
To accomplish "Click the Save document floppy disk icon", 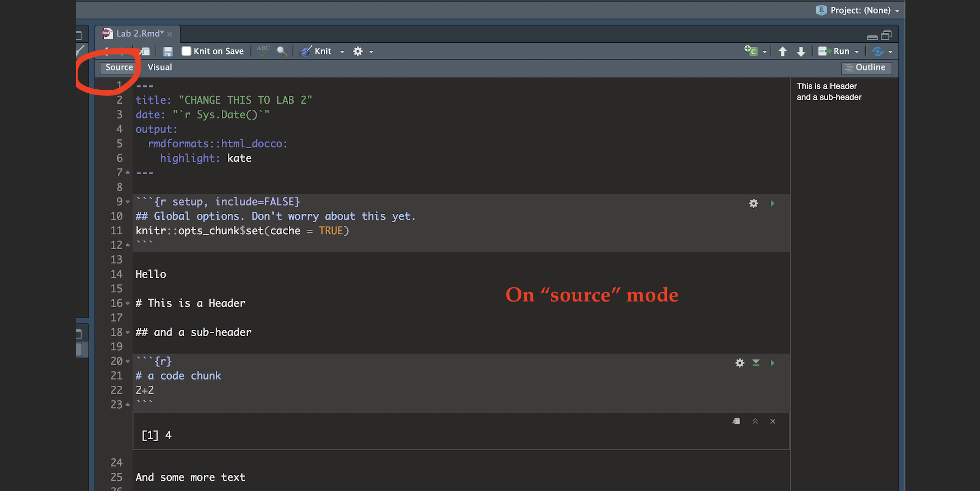I will click(x=168, y=51).
